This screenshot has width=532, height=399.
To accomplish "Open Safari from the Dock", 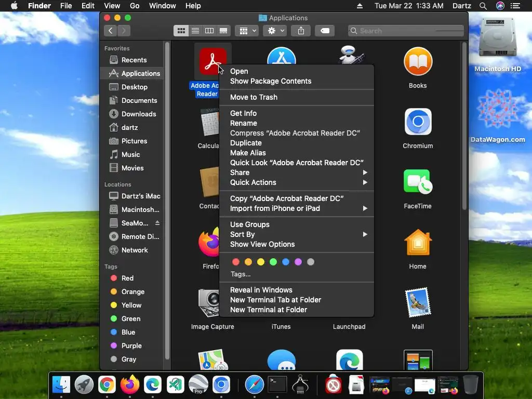I will click(255, 385).
